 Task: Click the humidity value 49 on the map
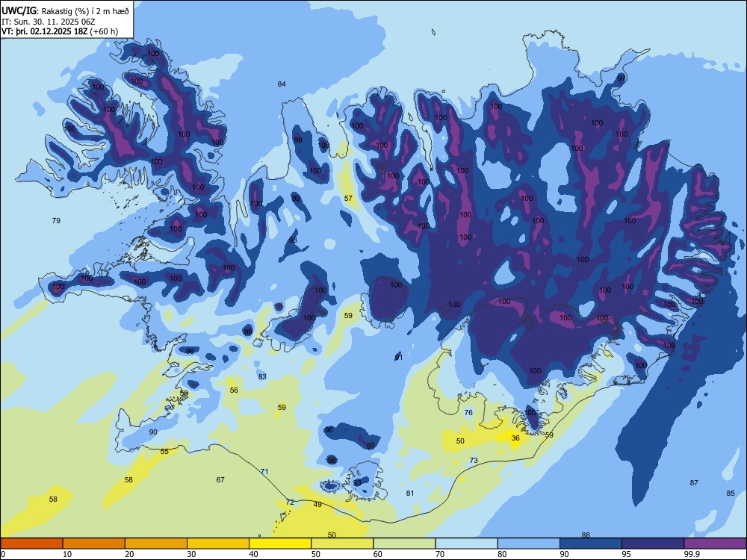(x=317, y=504)
